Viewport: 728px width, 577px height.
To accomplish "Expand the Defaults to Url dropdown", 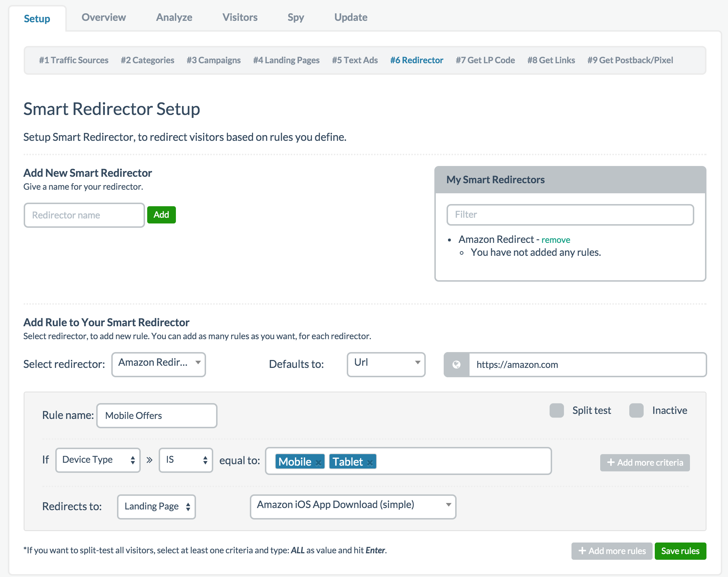I will coord(386,364).
